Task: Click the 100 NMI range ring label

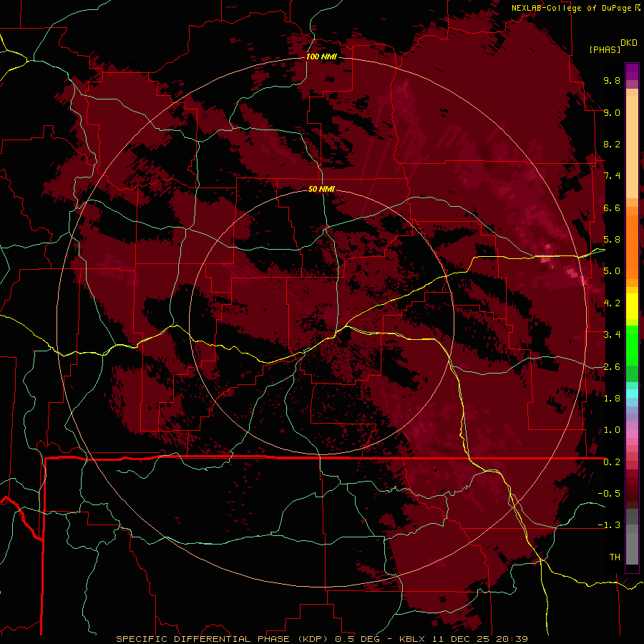Action: 321,57
